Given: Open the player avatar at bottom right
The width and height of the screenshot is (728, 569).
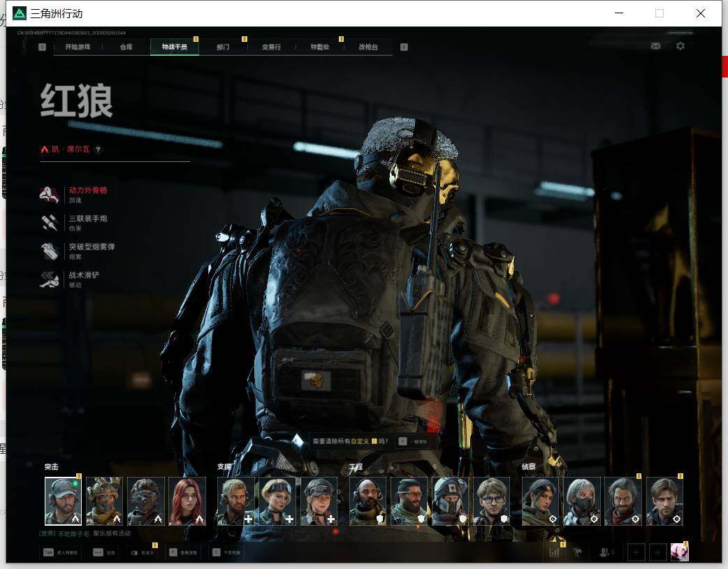Looking at the screenshot, I should coord(680,552).
